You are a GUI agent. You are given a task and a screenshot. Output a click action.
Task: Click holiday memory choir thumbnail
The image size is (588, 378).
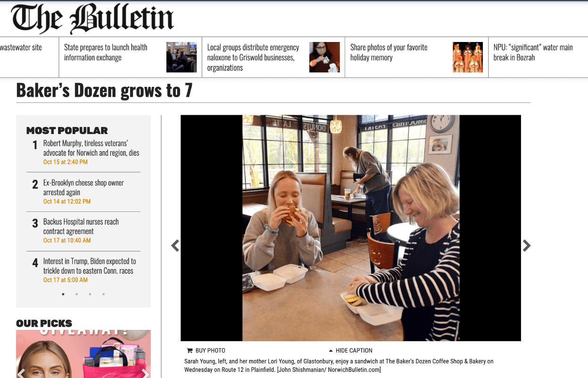pyautogui.click(x=468, y=57)
